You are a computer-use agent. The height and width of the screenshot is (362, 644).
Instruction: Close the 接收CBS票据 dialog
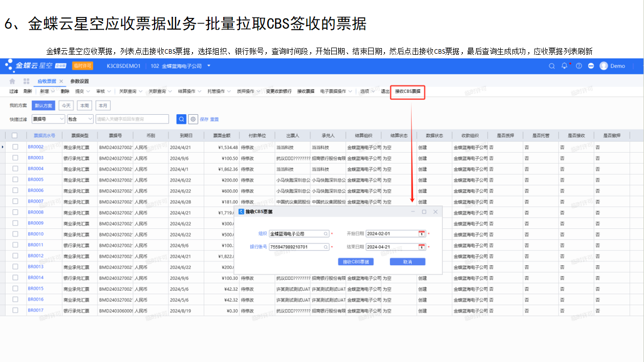coord(436,211)
